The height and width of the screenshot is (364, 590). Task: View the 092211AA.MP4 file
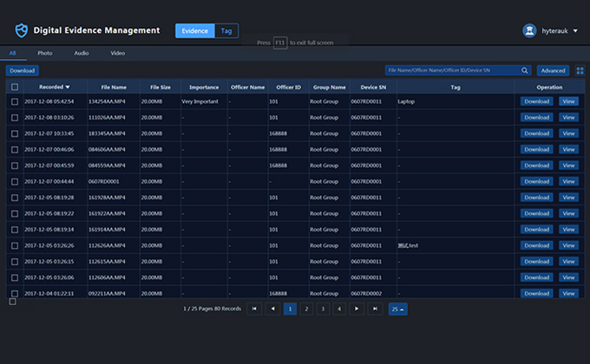568,293
